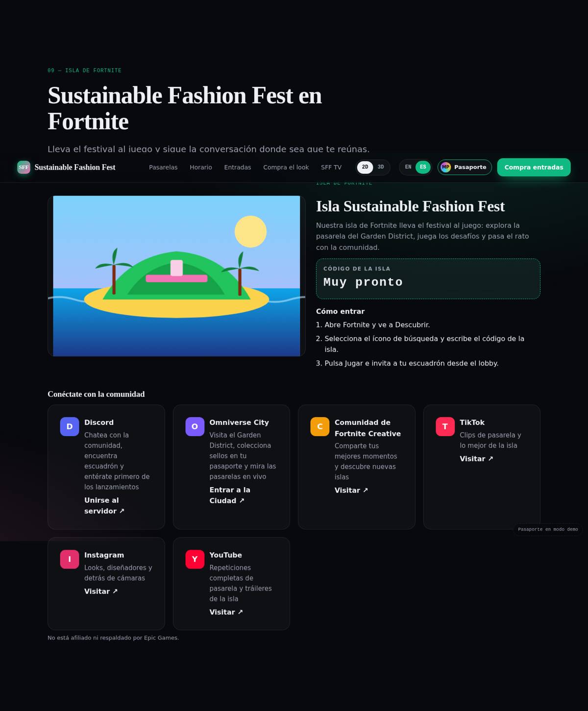Click Visitar in the Instagram card
Image resolution: width=588 pixels, height=711 pixels.
coord(101,591)
